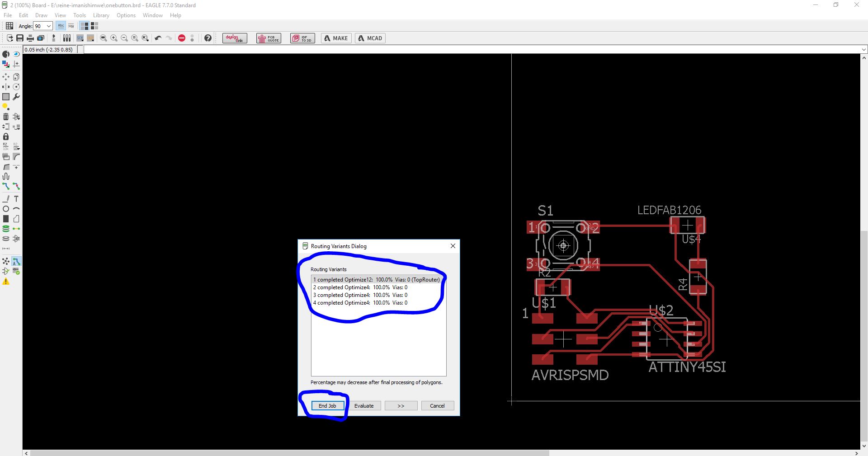Select the Text tool
The height and width of the screenshot is (456, 868).
(16, 199)
